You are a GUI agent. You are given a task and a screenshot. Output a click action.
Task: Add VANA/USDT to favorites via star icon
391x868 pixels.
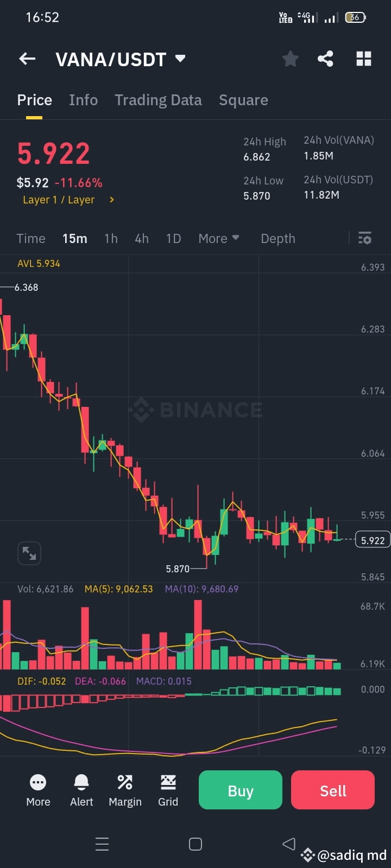pyautogui.click(x=290, y=59)
